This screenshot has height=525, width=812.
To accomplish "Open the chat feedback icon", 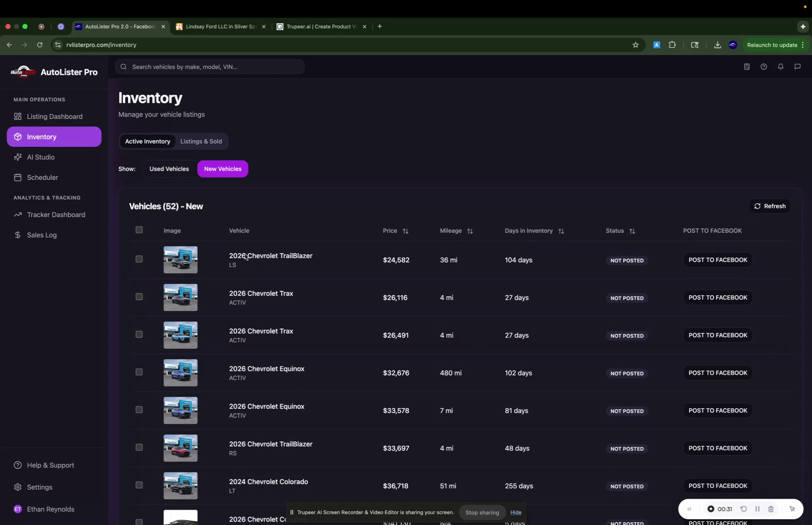I will coord(797,67).
